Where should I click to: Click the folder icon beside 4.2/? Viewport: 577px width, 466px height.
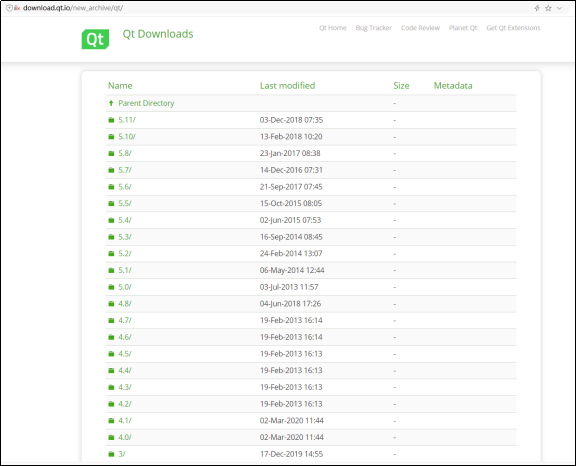[x=111, y=404]
